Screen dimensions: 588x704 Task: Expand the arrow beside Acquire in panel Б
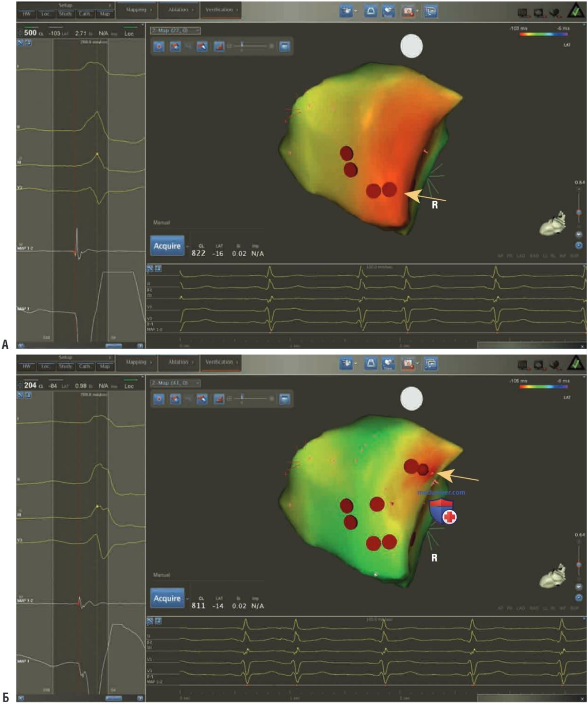point(187,599)
